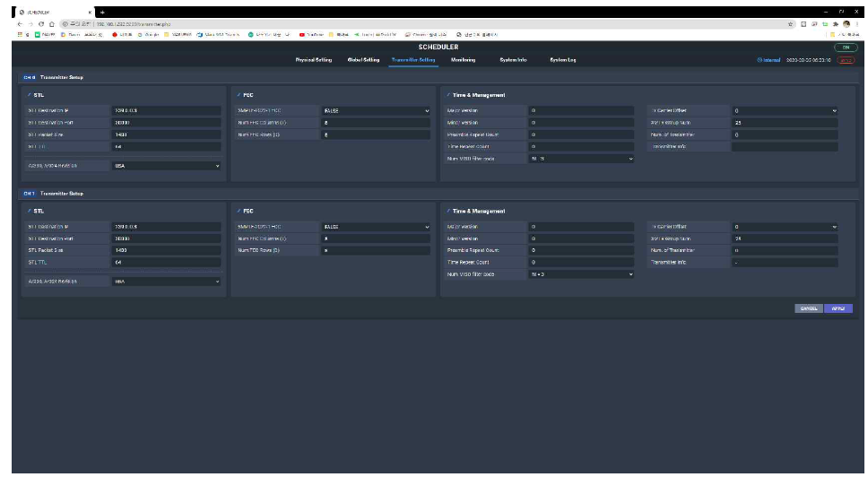The image size is (868, 477).
Task: Edit CH 0 Minor Version field
Action: [x=581, y=123]
